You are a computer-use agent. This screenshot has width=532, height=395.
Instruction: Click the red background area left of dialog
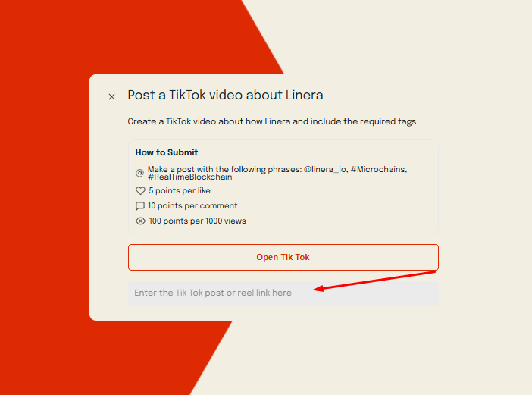pyautogui.click(x=44, y=197)
